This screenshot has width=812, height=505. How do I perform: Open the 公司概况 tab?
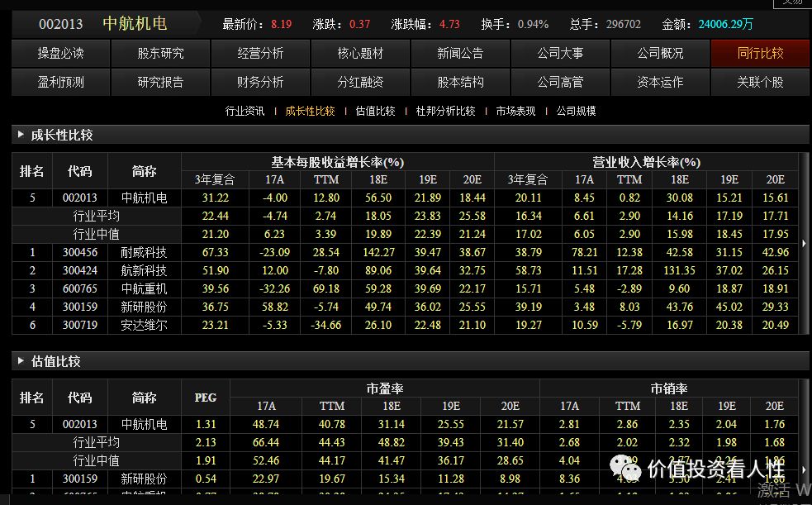[x=660, y=54]
